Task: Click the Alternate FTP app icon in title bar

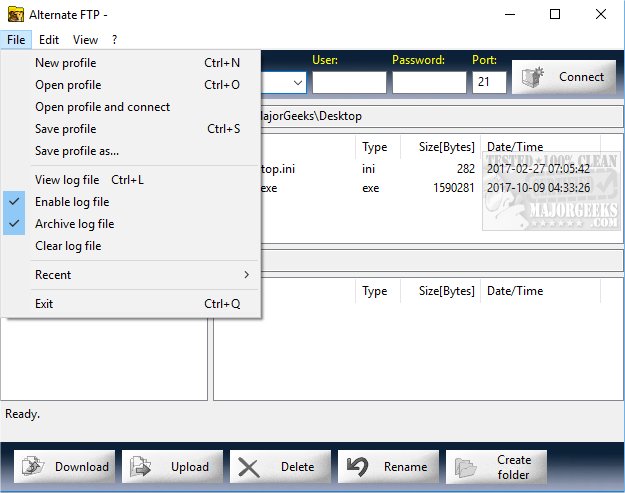Action: click(x=16, y=15)
